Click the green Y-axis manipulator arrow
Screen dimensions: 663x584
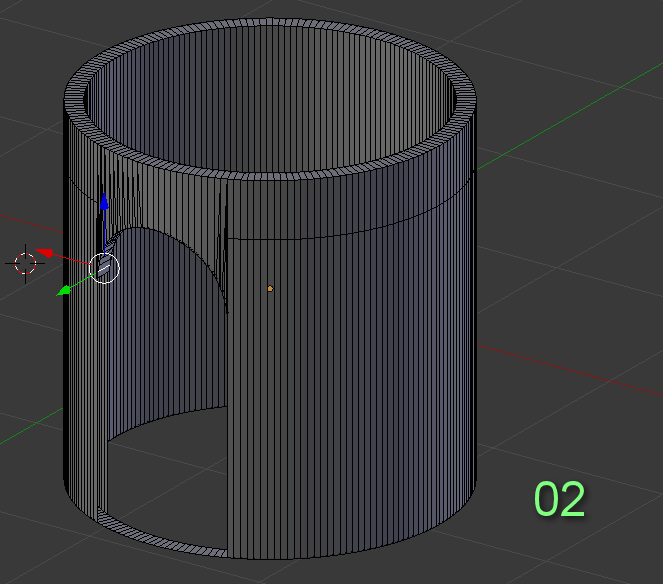click(64, 291)
